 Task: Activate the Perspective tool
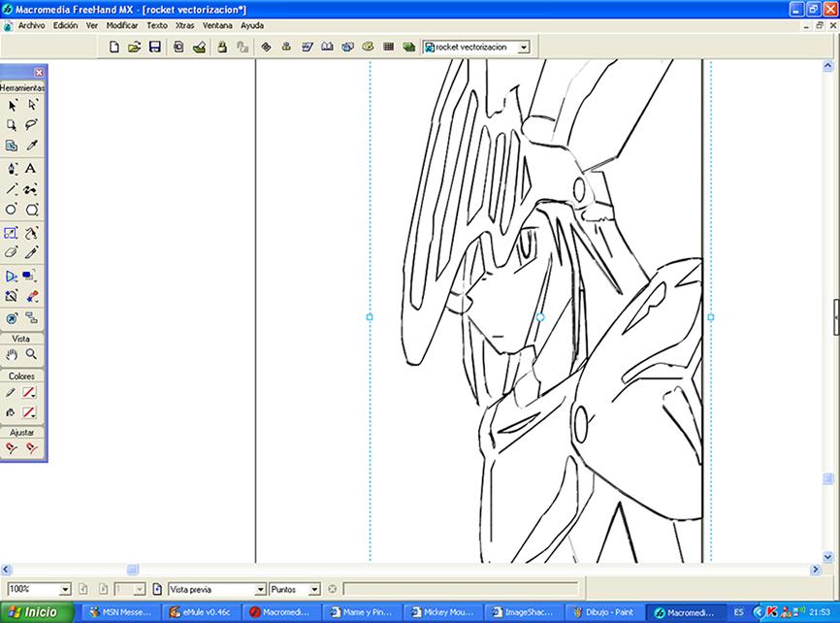[x=12, y=277]
